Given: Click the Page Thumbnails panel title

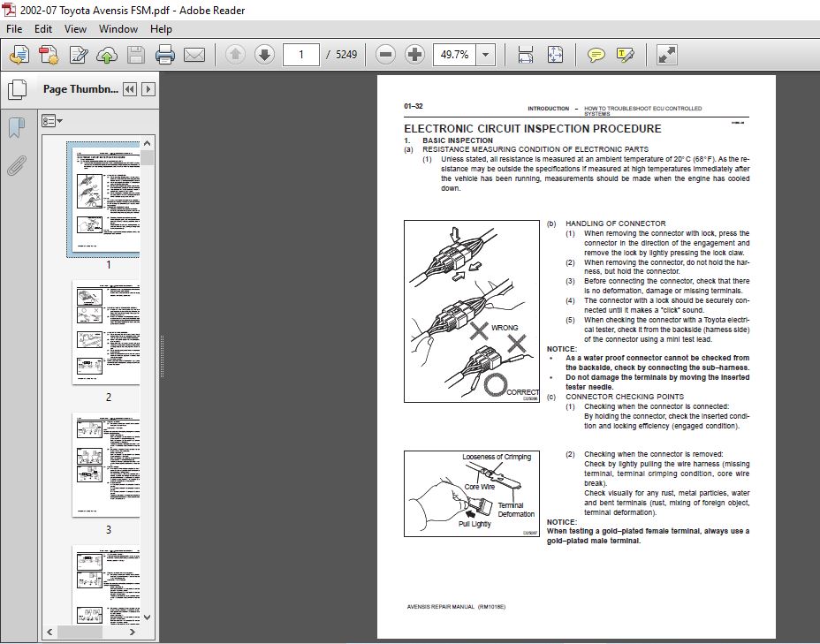Looking at the screenshot, I should click(80, 89).
